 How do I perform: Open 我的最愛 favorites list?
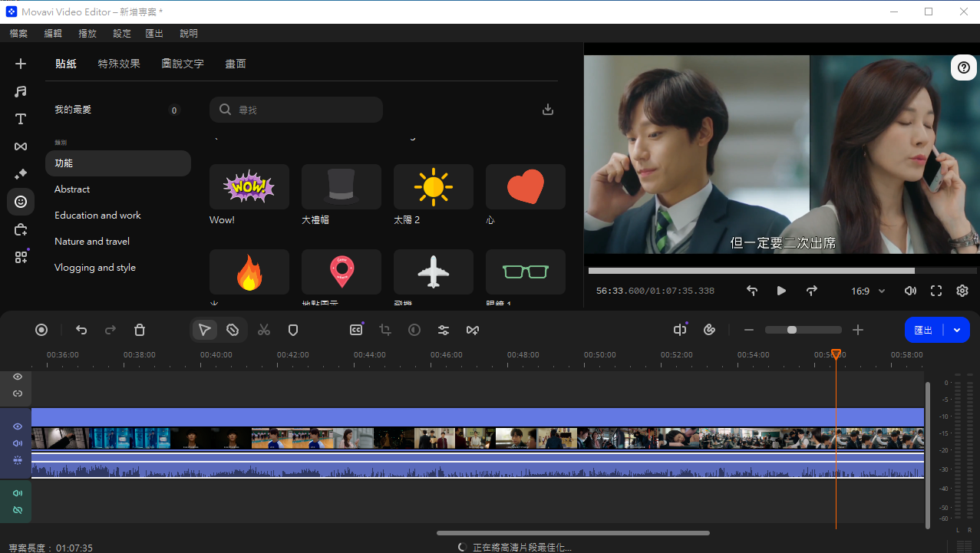(x=118, y=110)
